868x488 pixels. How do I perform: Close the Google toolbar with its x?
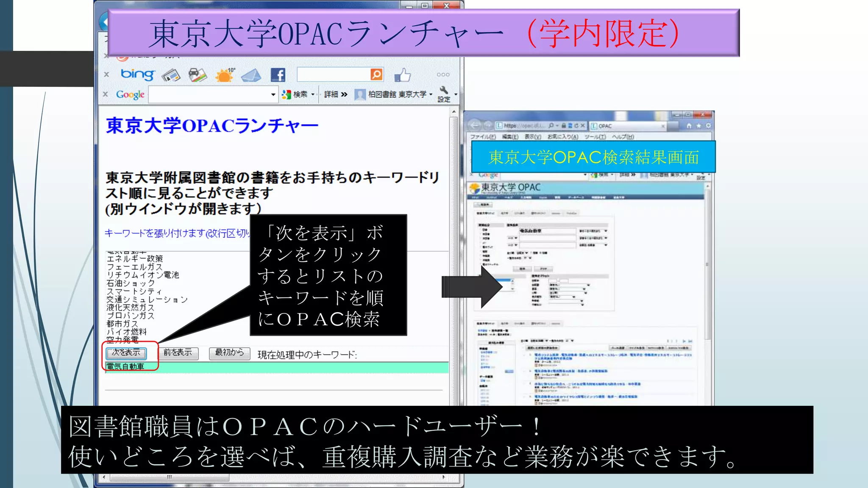pyautogui.click(x=106, y=94)
